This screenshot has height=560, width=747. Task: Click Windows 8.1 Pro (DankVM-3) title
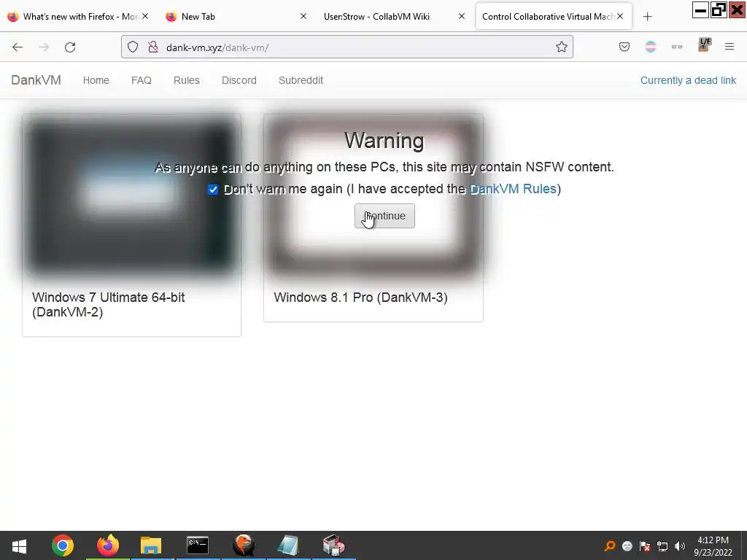click(360, 297)
